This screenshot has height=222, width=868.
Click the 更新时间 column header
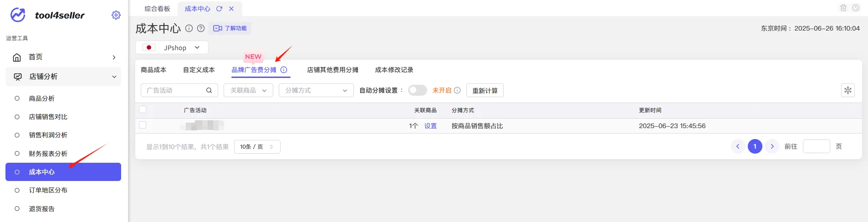tap(650, 110)
